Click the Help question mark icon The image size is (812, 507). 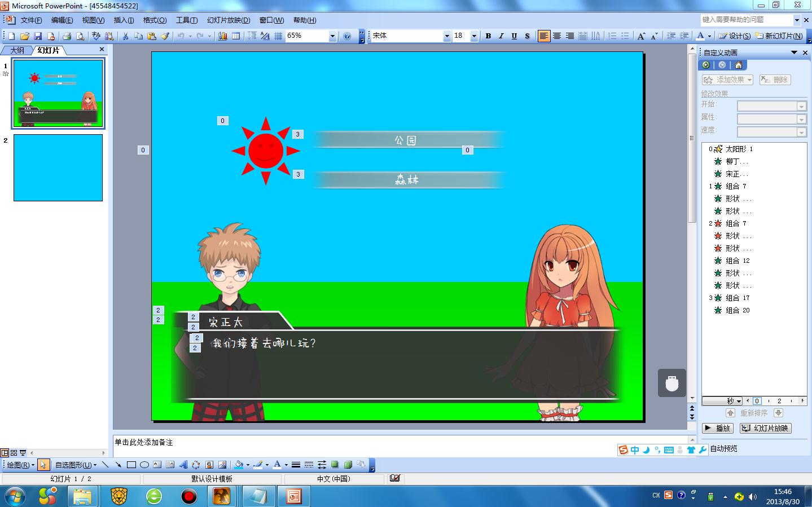[347, 36]
